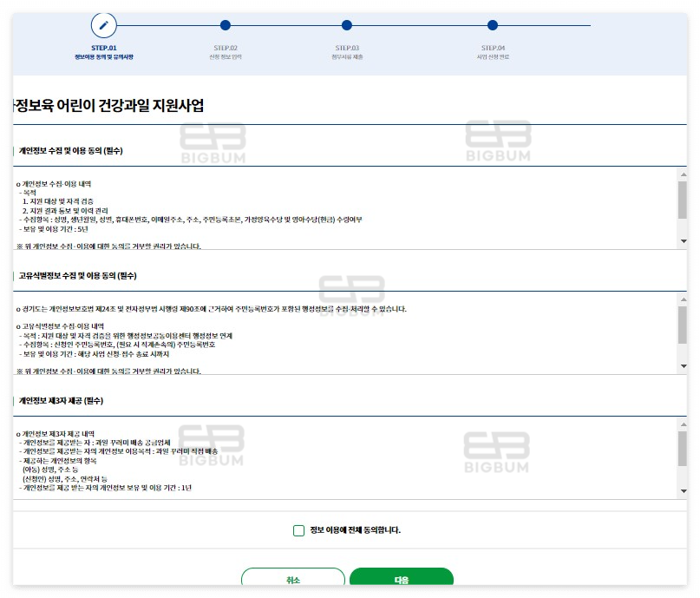This screenshot has height=598, width=700.
Task: Click the STEP.01 pencil icon
Action: pos(103,25)
